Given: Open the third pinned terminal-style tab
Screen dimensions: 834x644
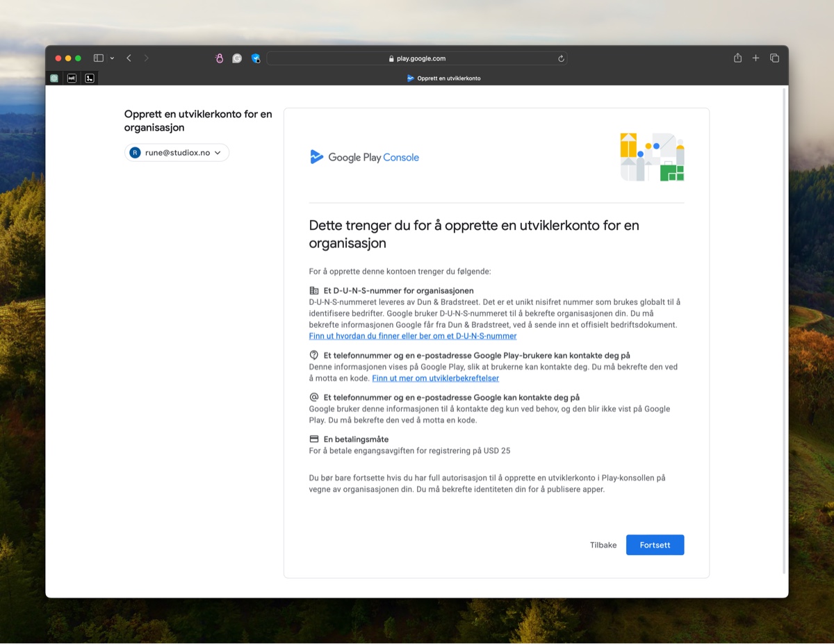Looking at the screenshot, I should [x=90, y=79].
